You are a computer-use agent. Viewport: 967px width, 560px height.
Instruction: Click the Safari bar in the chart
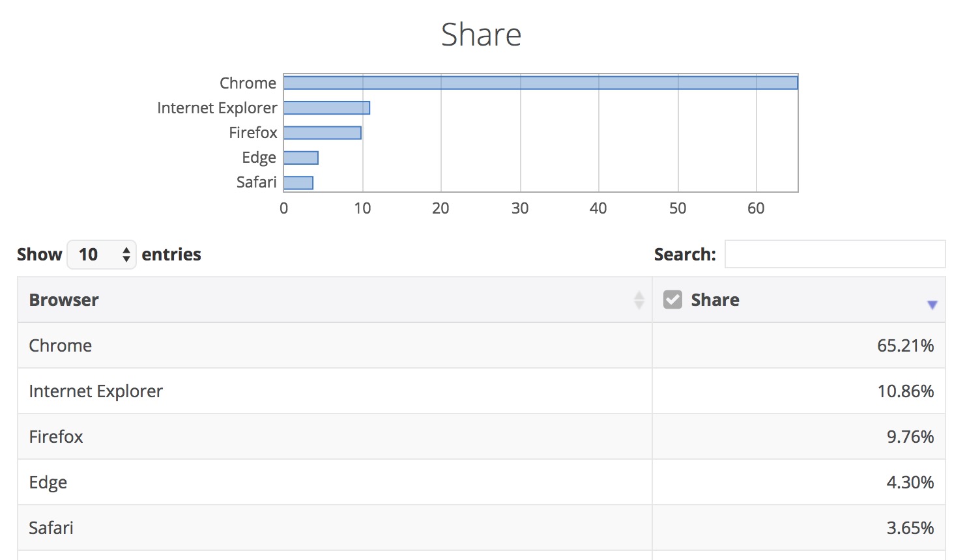point(298,183)
